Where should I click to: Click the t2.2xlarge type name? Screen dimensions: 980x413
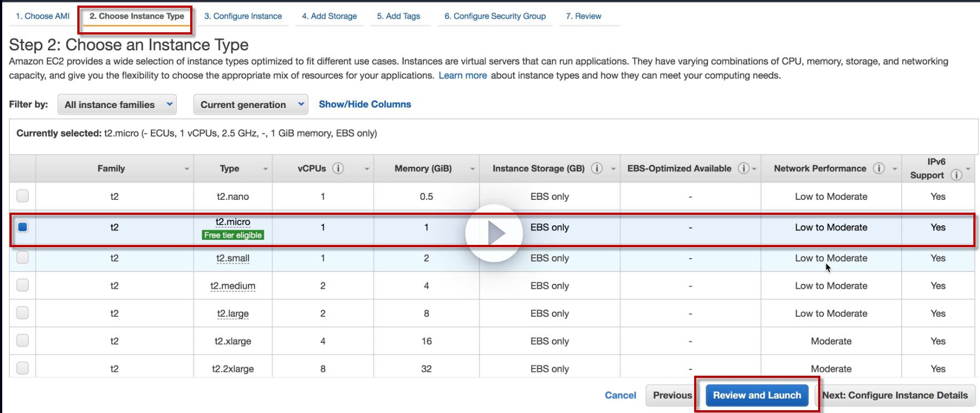pos(233,369)
